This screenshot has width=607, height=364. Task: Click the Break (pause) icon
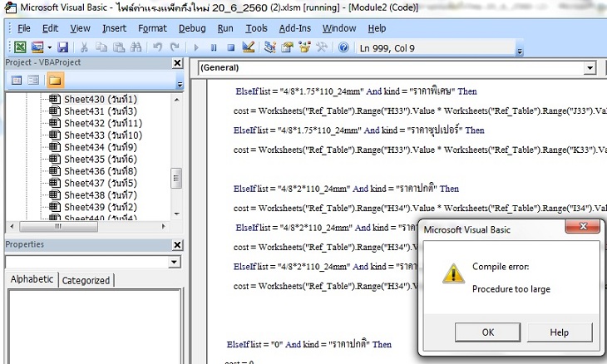(215, 47)
